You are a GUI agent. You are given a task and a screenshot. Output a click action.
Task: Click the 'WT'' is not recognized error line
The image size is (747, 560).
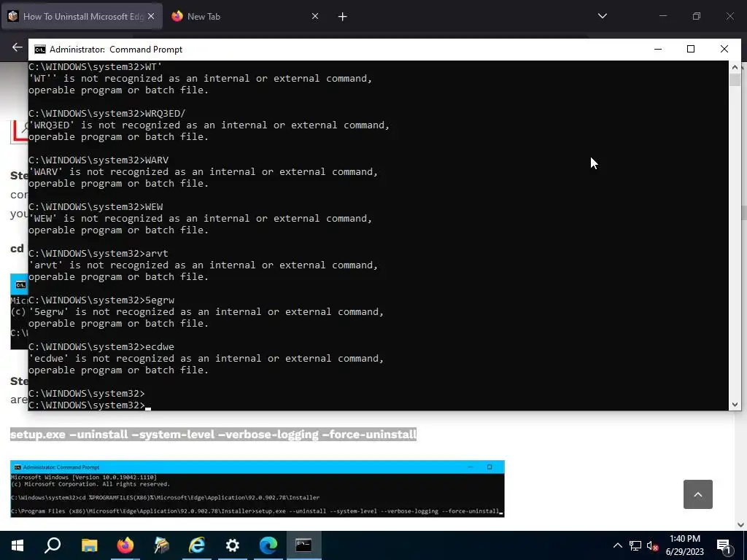click(x=200, y=78)
